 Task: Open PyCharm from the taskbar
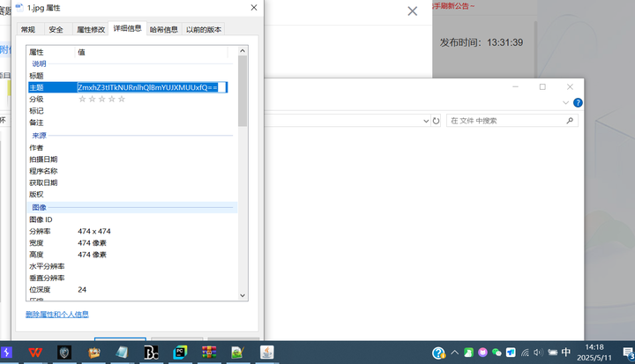[x=180, y=353]
